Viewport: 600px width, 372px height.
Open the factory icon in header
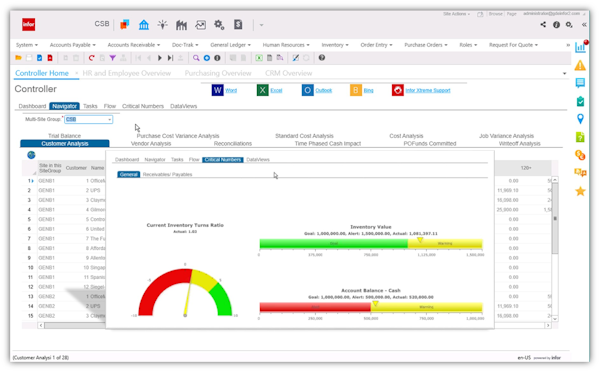pos(181,25)
